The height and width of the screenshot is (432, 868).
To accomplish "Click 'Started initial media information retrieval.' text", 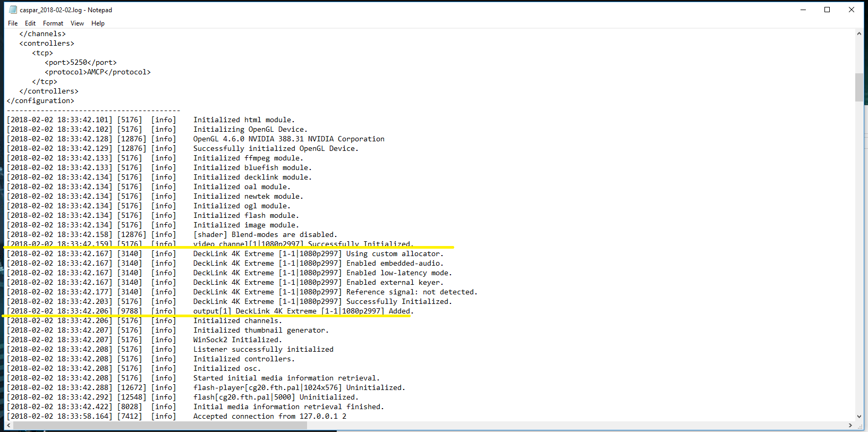I will tap(286, 378).
